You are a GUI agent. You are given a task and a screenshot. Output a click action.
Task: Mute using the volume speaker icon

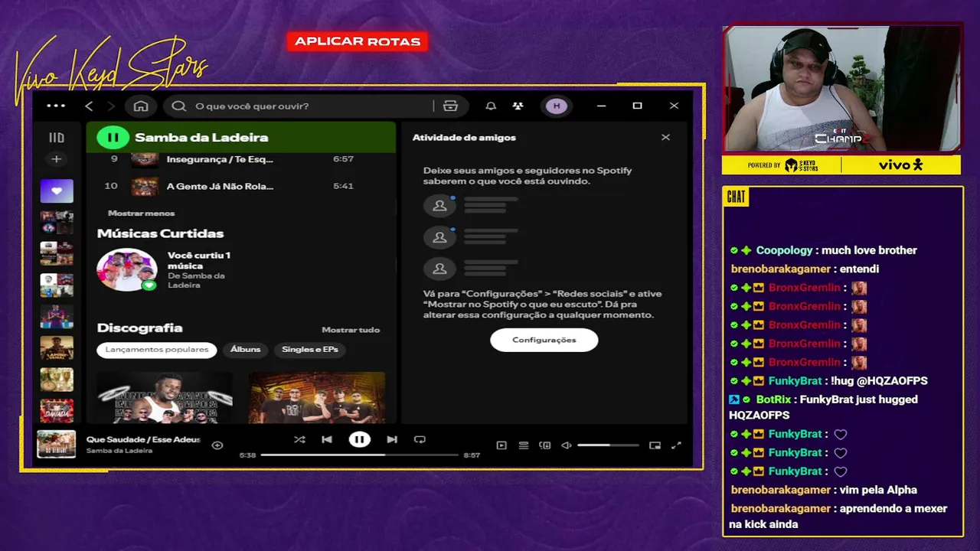[567, 445]
